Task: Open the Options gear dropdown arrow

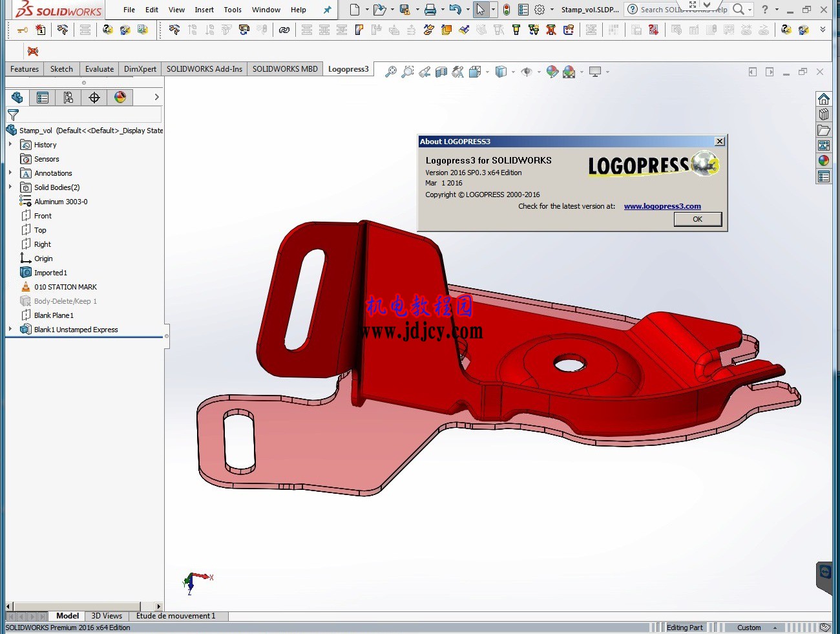Action: 552,10
